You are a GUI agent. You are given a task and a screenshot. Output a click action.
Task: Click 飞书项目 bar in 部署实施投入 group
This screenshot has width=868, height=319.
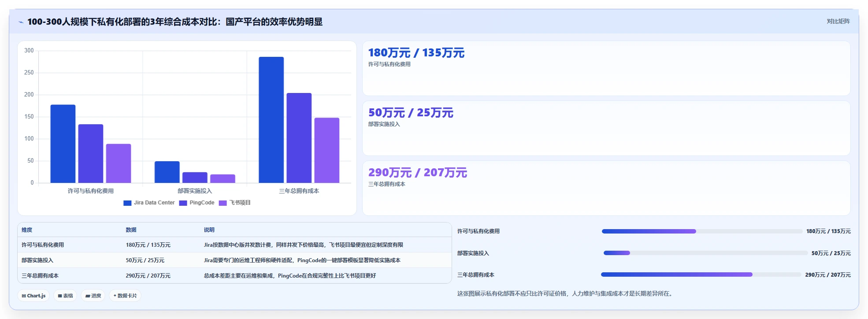tap(223, 179)
